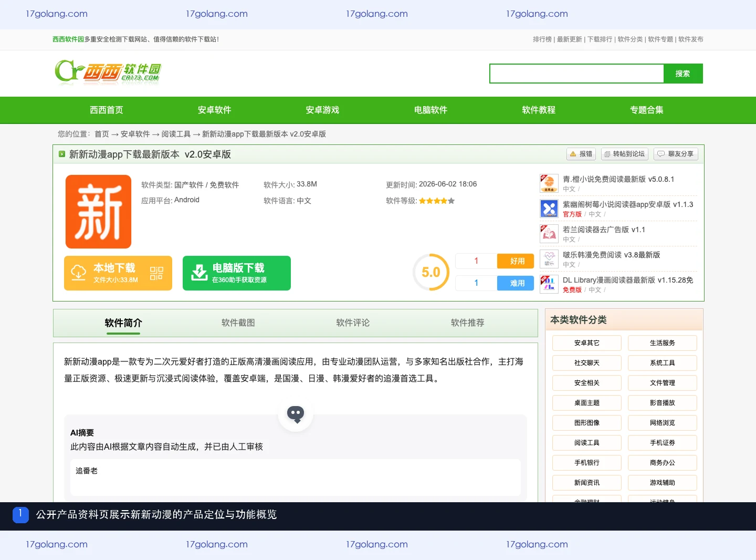The height and width of the screenshot is (560, 756).
Task: Open DL Library漫画阅读器 link
Action: (628, 280)
